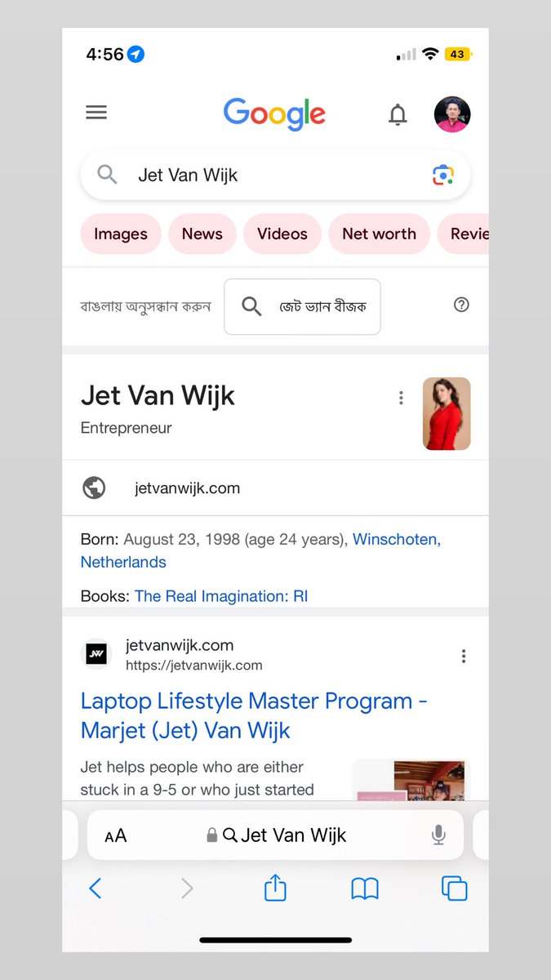Click the Jet Van Wijk search field
The image size is (551, 980).
[275, 175]
